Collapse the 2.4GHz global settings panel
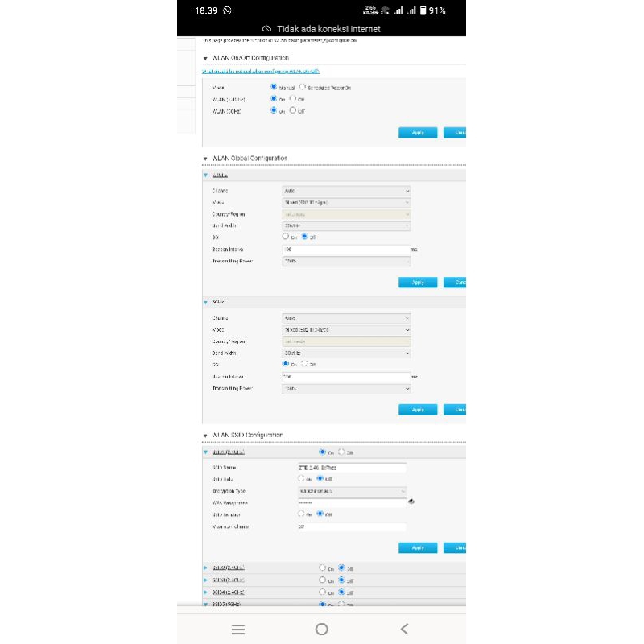This screenshot has height=644, width=644. click(x=206, y=175)
